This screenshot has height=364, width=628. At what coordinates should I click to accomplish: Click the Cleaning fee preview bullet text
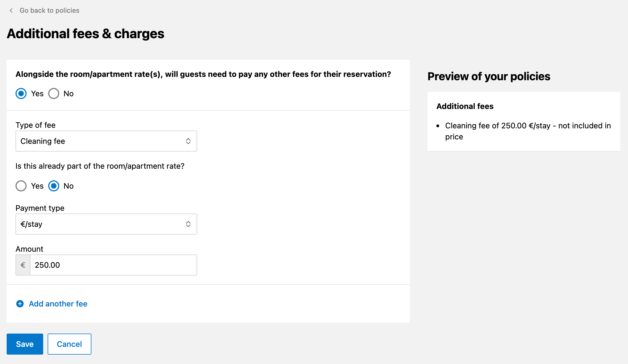[527, 131]
